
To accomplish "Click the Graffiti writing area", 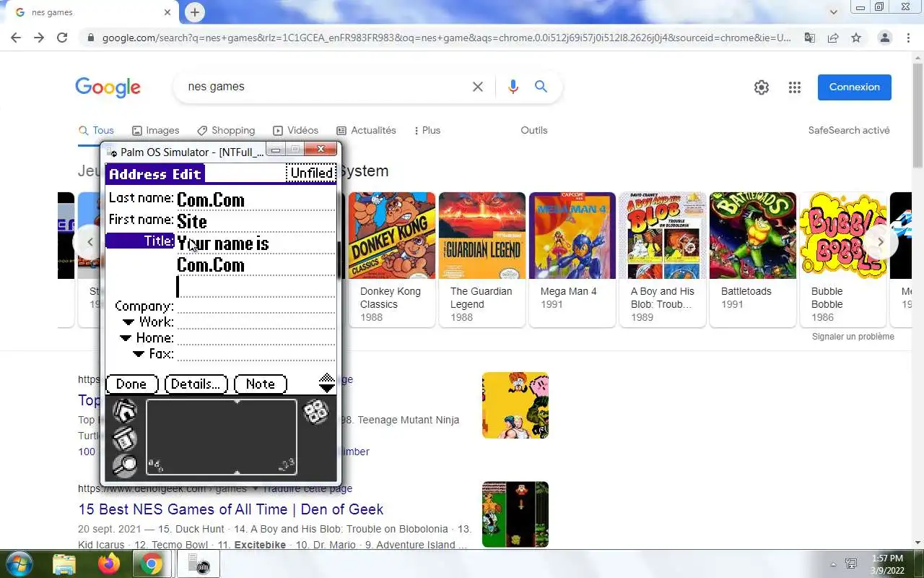I will point(222,436).
